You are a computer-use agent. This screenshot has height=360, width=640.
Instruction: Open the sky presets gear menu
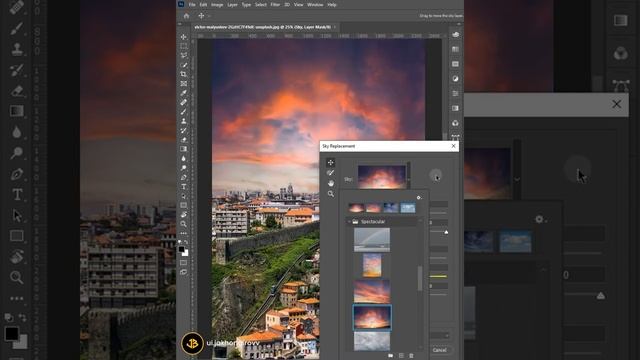point(419,198)
